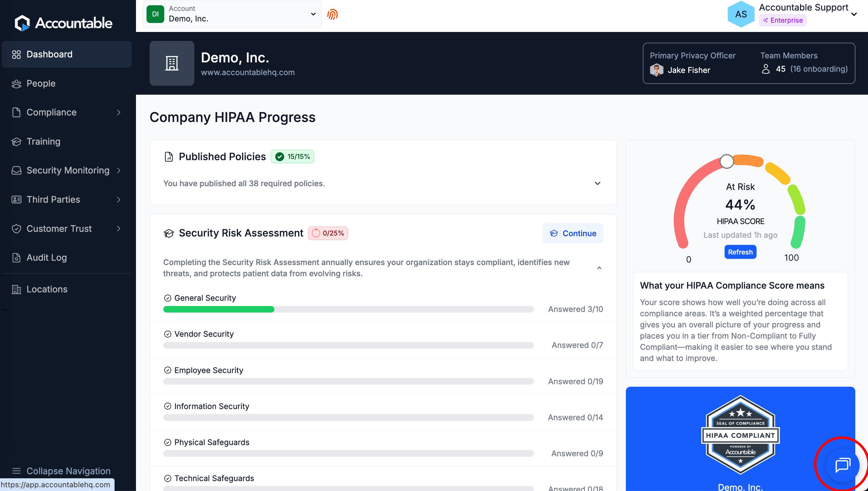Go to the People page
This screenshot has width=868, height=491.
[x=41, y=83]
